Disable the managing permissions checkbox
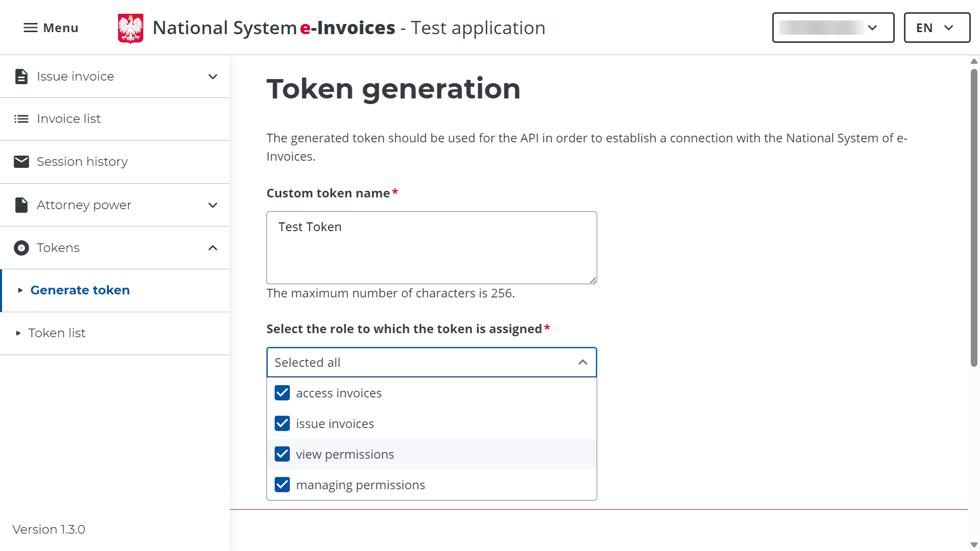The image size is (980, 551). coord(282,485)
